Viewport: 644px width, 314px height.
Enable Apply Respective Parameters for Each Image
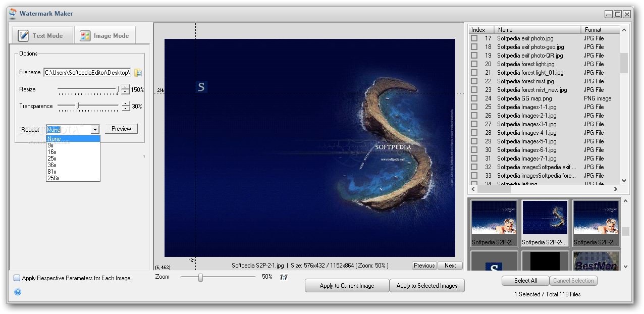click(x=17, y=278)
